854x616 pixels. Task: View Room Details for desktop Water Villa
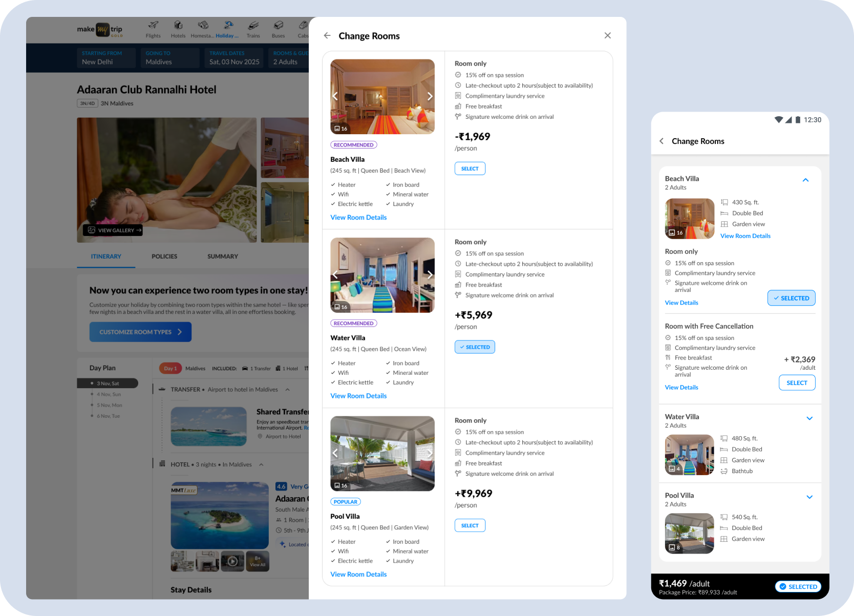point(358,396)
